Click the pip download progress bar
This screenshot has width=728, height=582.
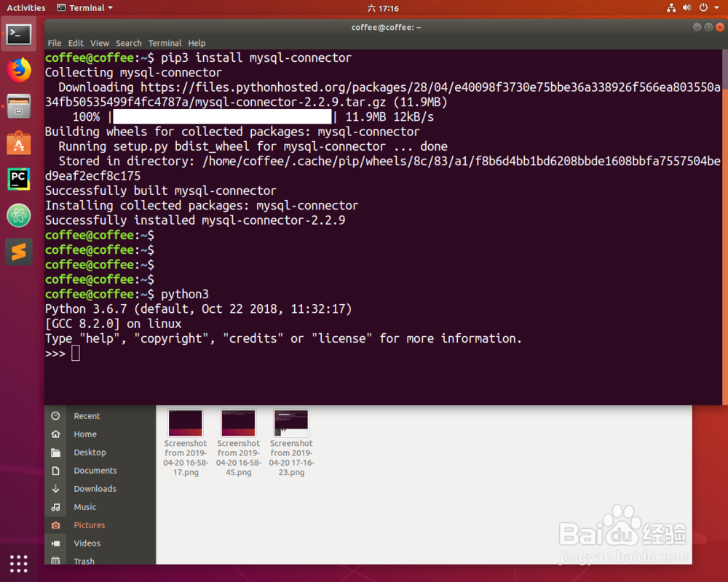222,116
